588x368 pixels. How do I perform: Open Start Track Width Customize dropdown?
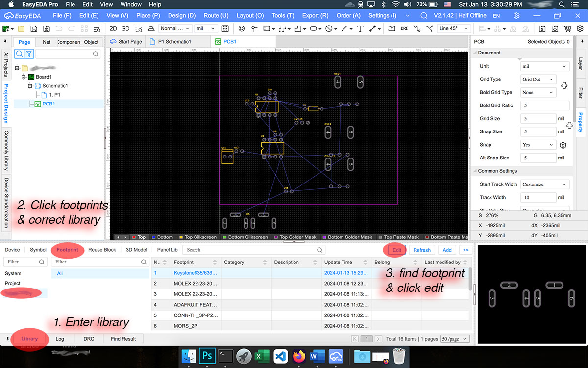[x=545, y=184]
